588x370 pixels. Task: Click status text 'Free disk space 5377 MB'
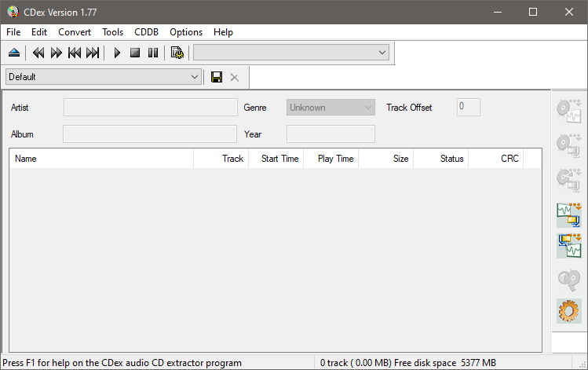445,363
